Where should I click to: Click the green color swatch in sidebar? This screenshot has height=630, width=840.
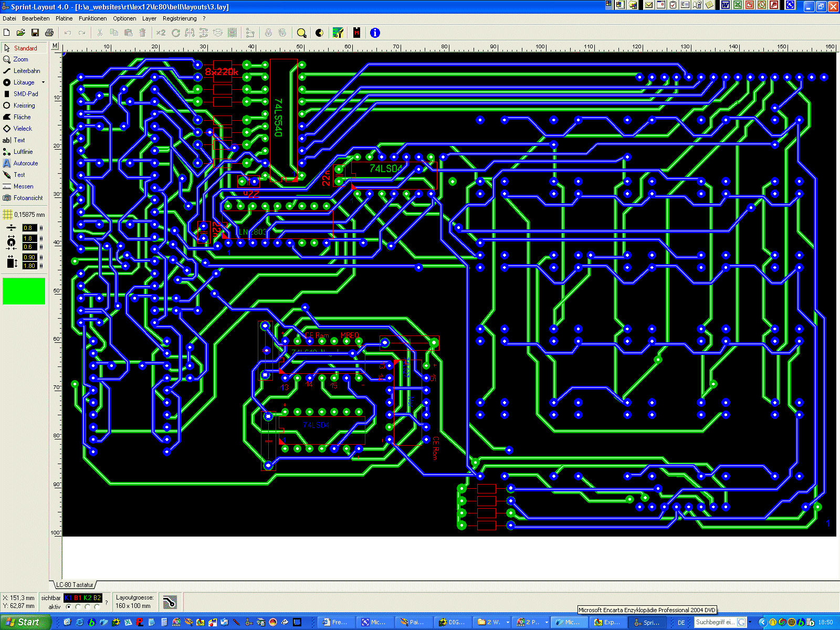click(x=24, y=291)
